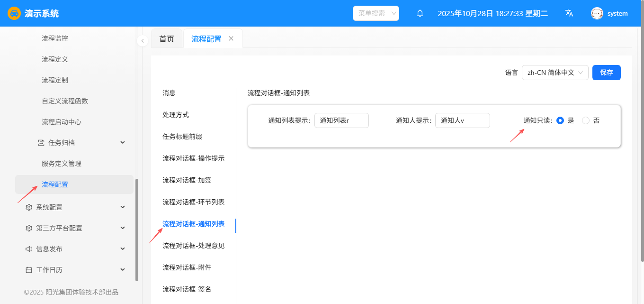
Task: Collapse the sidebar with arrow button
Action: [143, 41]
